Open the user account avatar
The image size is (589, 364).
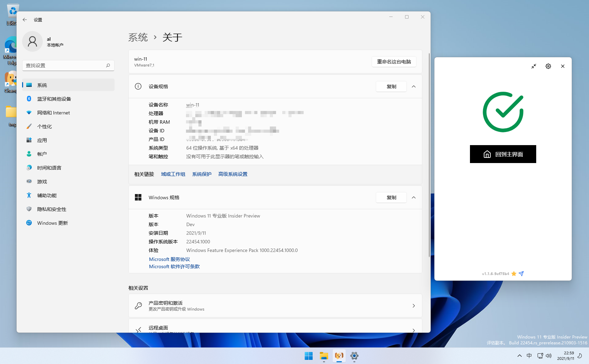[x=32, y=41]
